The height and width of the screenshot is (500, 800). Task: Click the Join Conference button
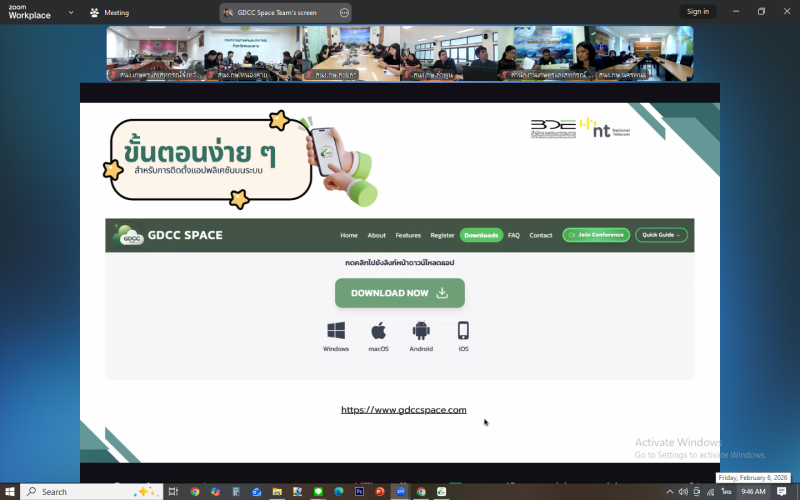tap(596, 235)
